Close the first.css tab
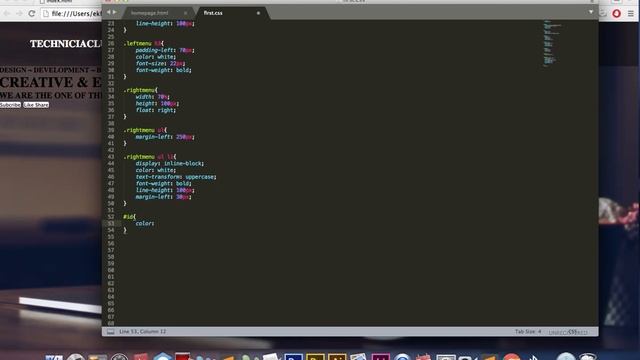This screenshot has width=640, height=360. pos(258,13)
